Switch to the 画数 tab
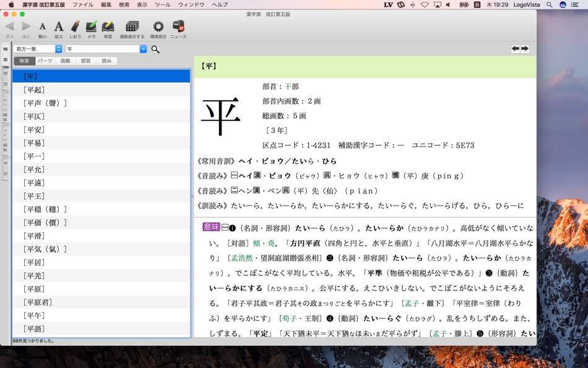Viewport: 588px width, 368px height. coord(66,61)
